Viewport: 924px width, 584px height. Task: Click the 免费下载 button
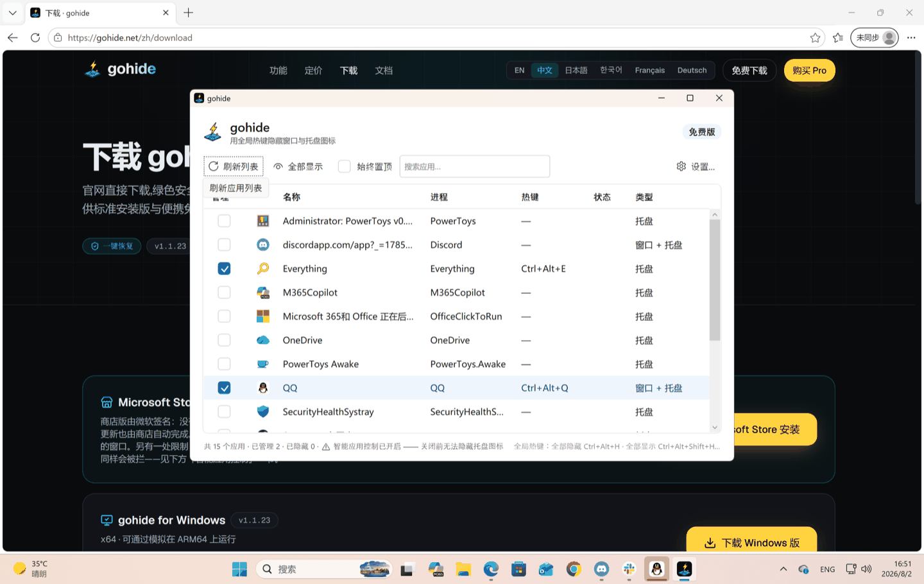coord(749,71)
